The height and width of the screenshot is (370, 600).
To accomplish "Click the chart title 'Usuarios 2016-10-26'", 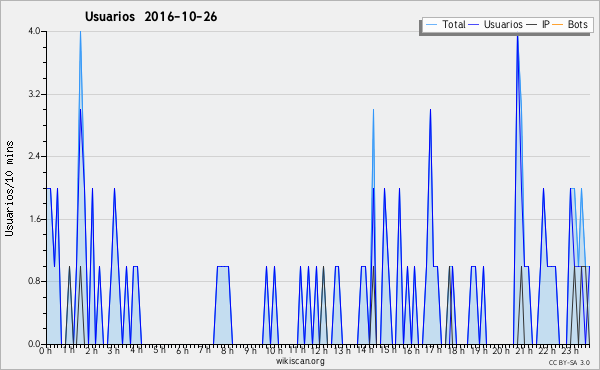I will tap(151, 17).
